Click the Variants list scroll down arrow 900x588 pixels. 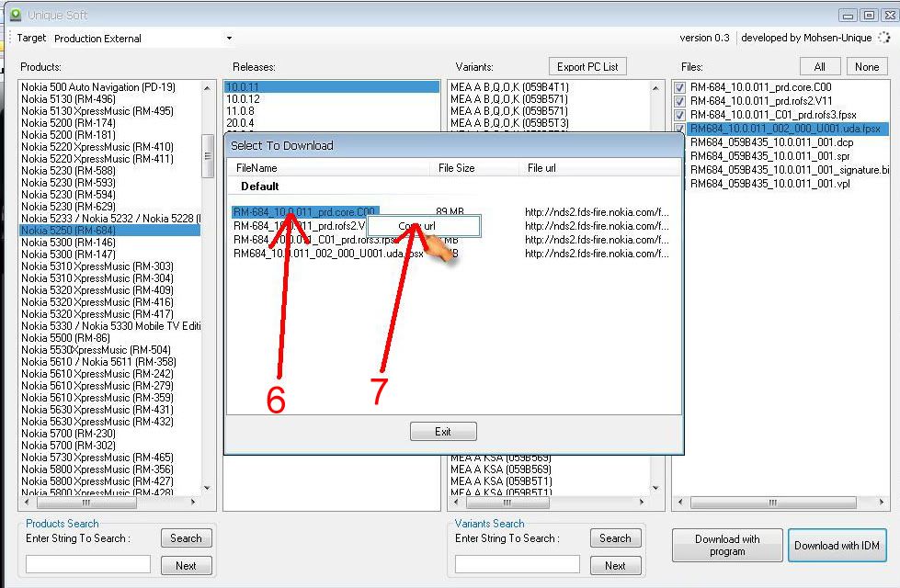click(x=655, y=488)
